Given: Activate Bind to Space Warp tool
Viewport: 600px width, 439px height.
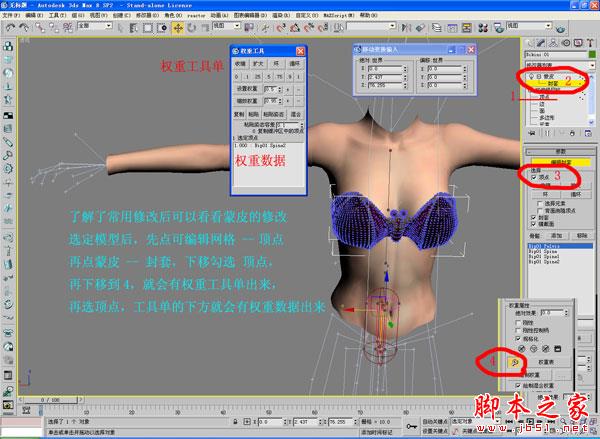Looking at the screenshot, I should [68, 27].
